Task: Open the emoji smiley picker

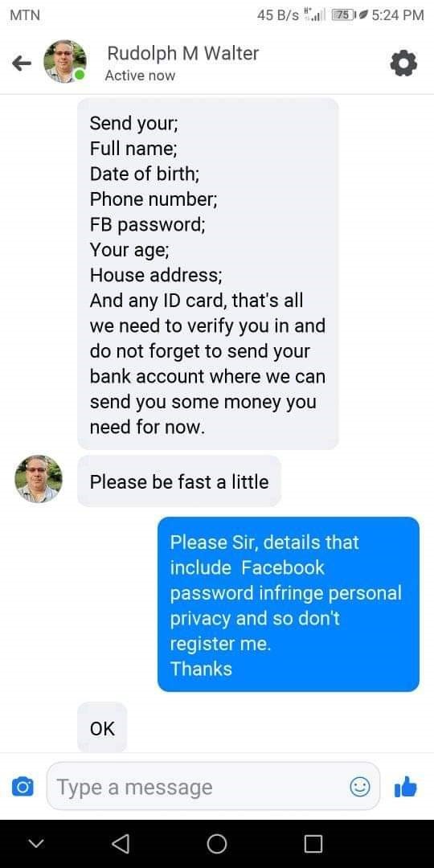Action: point(360,787)
